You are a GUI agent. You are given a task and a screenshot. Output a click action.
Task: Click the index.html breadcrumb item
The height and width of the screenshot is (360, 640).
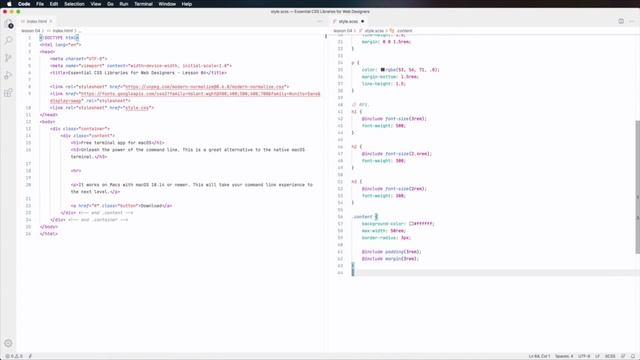[x=62, y=31]
